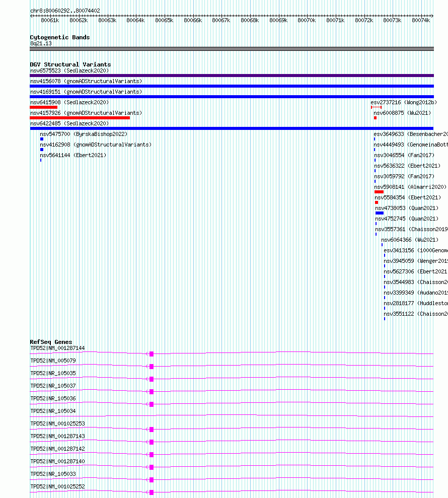Open transcript TPD52|NR_105035
Viewport: 448px width, 498px height.
tap(53, 373)
